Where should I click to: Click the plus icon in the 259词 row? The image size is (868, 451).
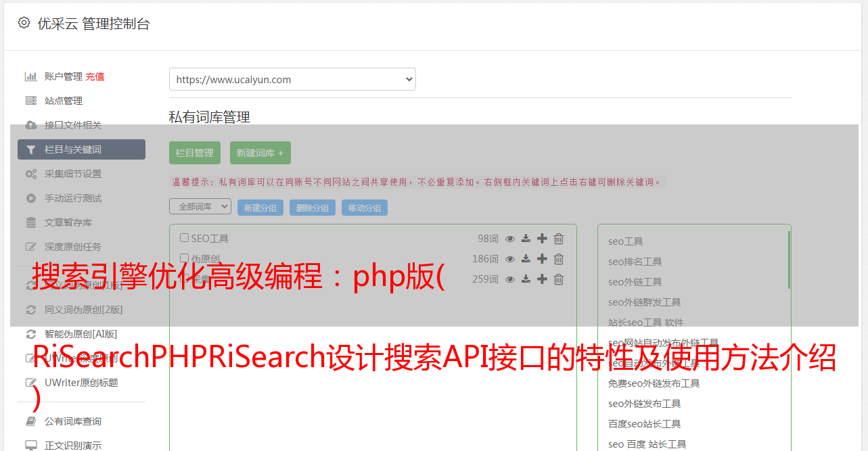[542, 279]
